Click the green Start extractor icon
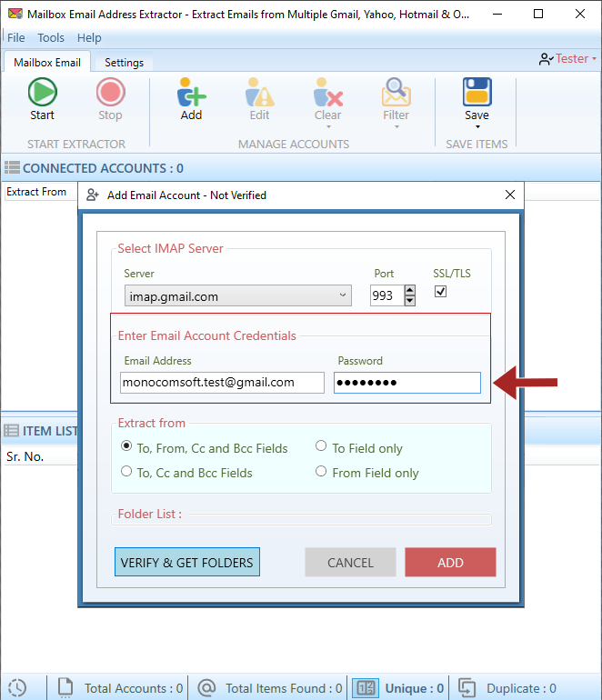 (x=42, y=93)
